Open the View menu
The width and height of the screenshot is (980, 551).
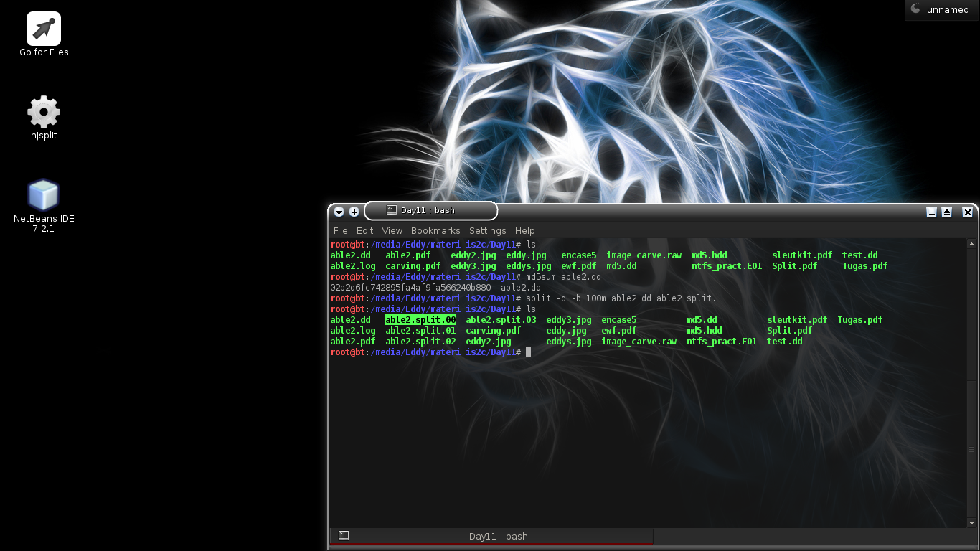point(392,230)
